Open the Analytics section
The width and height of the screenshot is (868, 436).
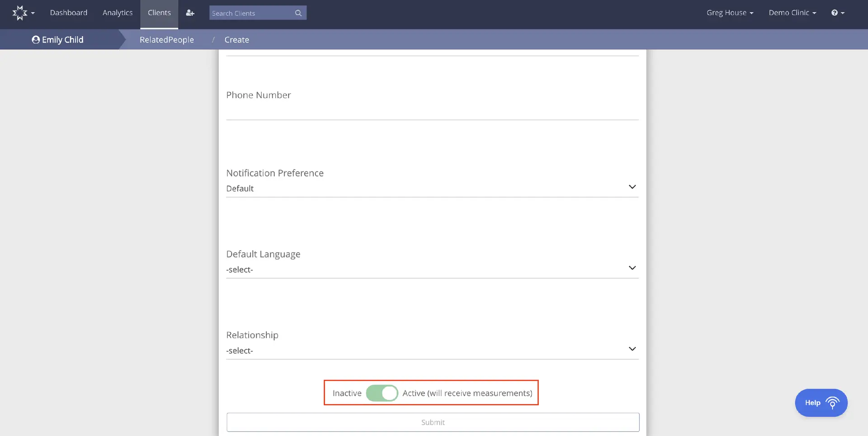click(118, 13)
